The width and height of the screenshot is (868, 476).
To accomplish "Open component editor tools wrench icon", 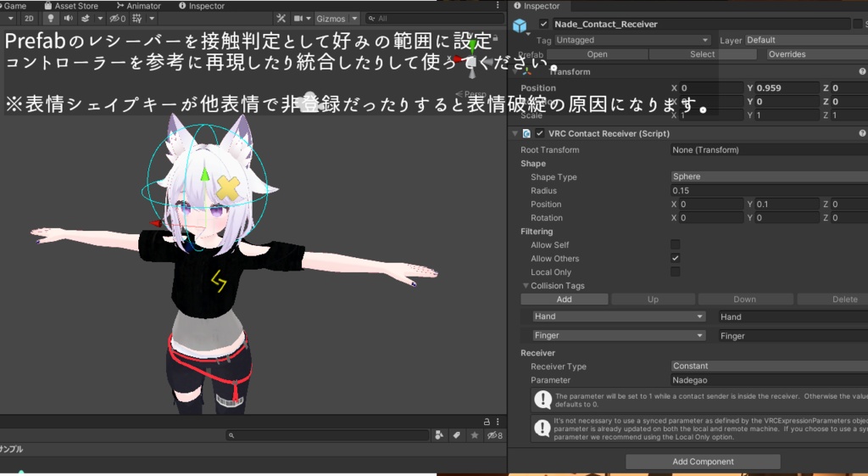I will 281,19.
